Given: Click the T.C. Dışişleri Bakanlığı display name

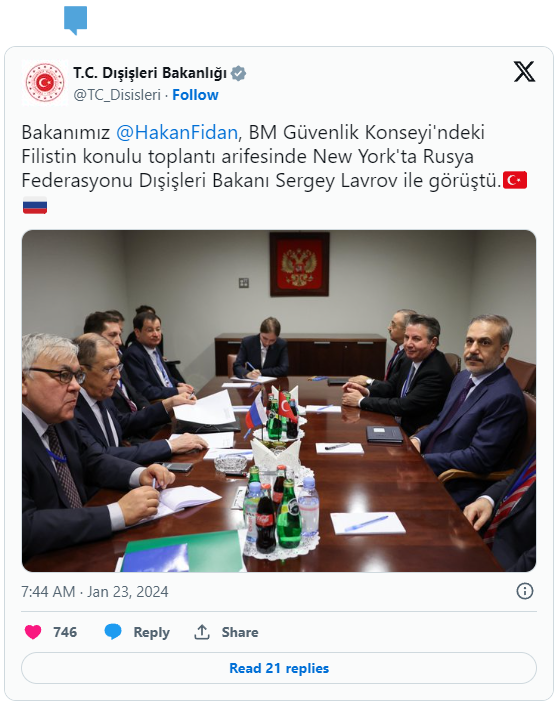Looking at the screenshot, I should (150, 73).
